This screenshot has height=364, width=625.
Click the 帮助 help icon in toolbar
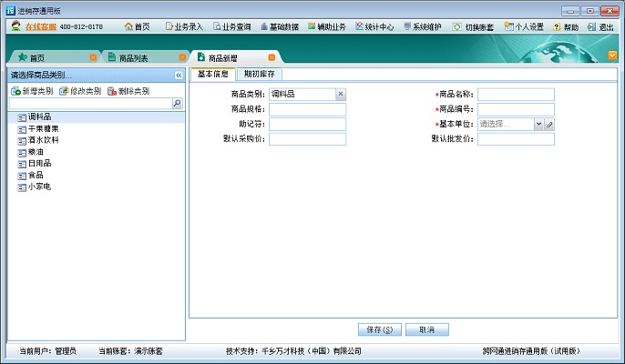[557, 27]
